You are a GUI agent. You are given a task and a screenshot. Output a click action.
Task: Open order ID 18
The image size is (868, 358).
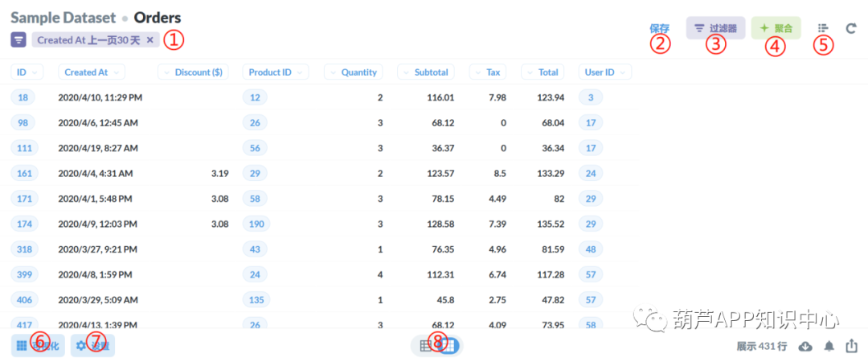(23, 97)
